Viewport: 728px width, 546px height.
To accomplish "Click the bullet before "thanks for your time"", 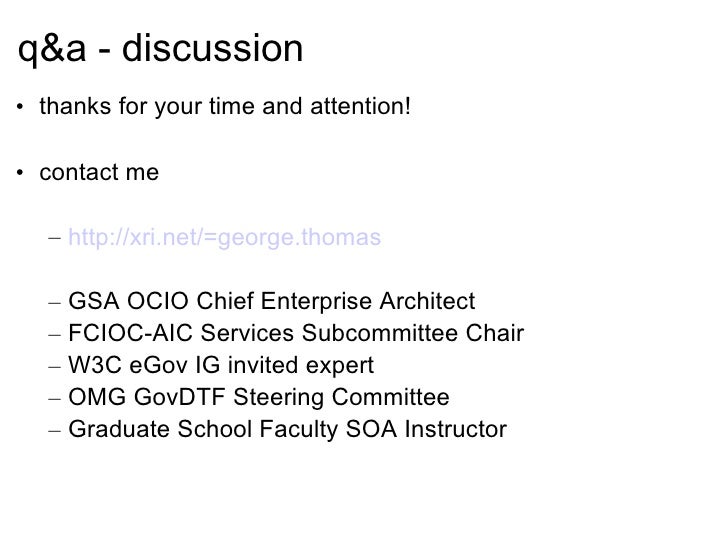I will [22, 108].
